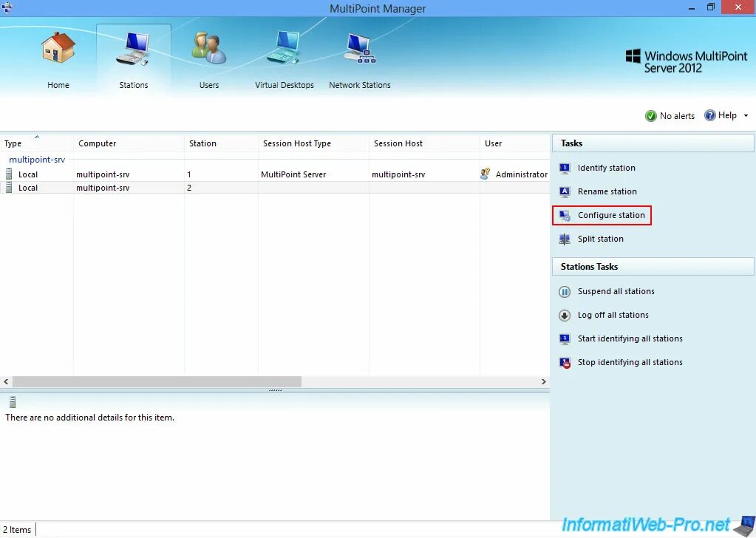756x538 pixels.
Task: Click the Rename station link
Action: point(607,191)
